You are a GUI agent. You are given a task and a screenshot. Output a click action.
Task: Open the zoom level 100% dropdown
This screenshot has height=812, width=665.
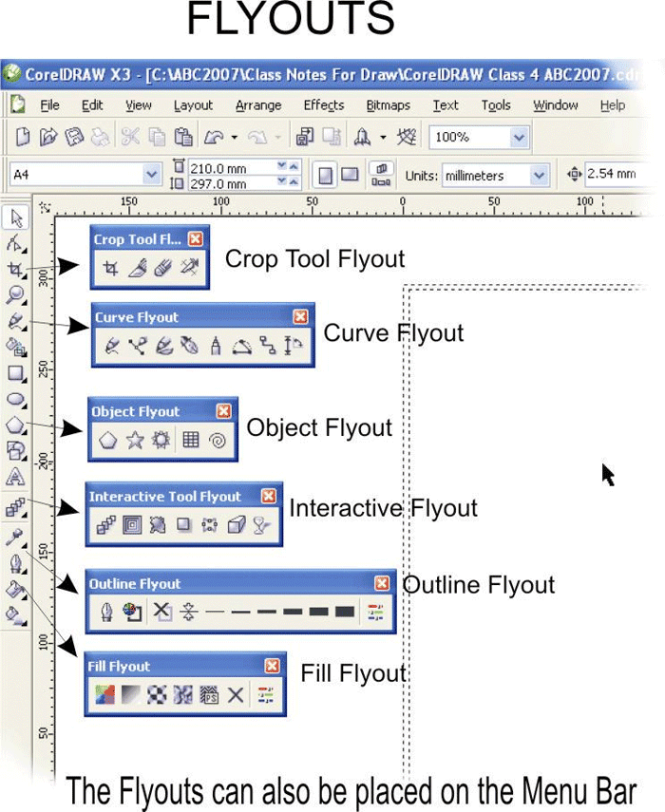coord(519,138)
